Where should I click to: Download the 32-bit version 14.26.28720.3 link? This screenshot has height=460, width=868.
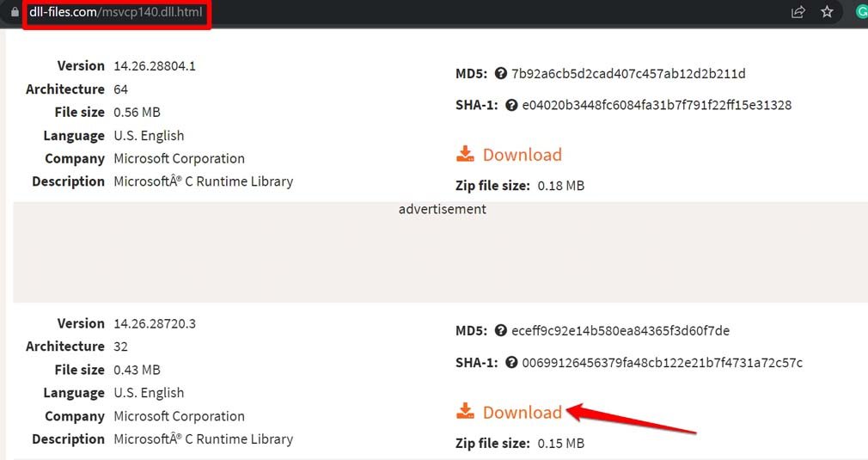tap(522, 412)
